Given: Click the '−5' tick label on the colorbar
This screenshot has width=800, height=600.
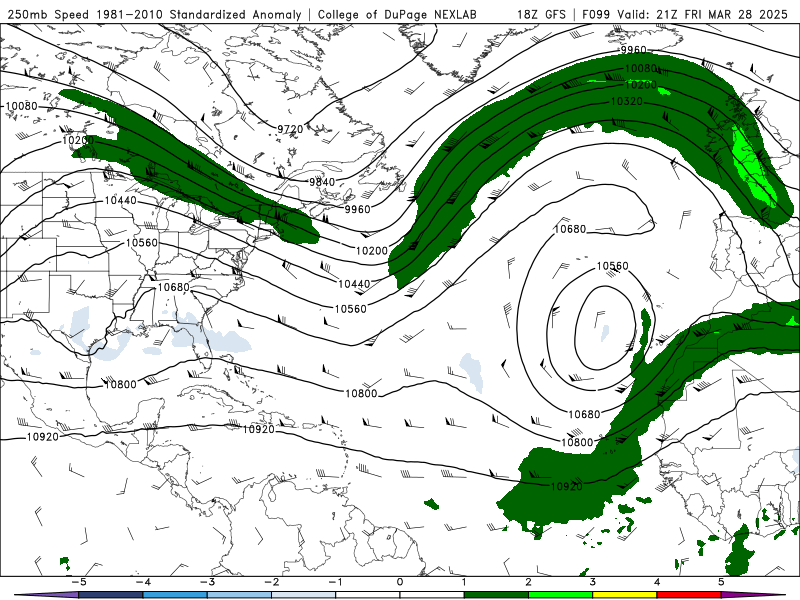Looking at the screenshot, I should (79, 582).
